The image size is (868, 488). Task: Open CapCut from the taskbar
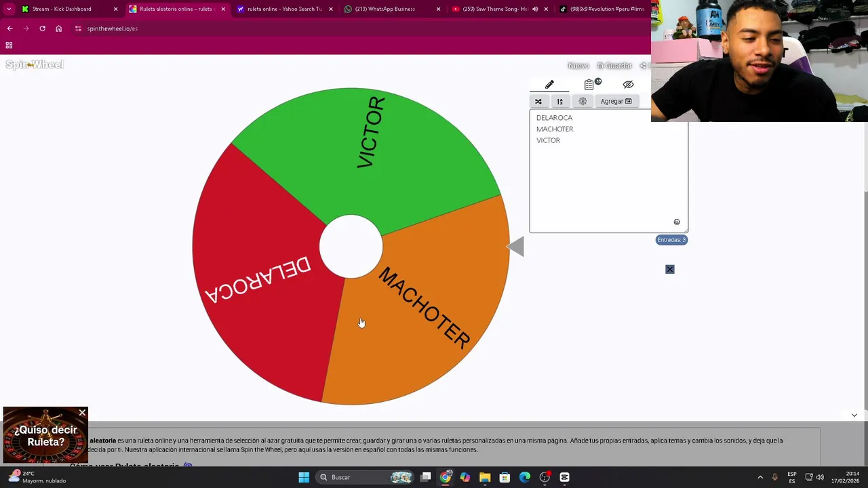coord(564,477)
